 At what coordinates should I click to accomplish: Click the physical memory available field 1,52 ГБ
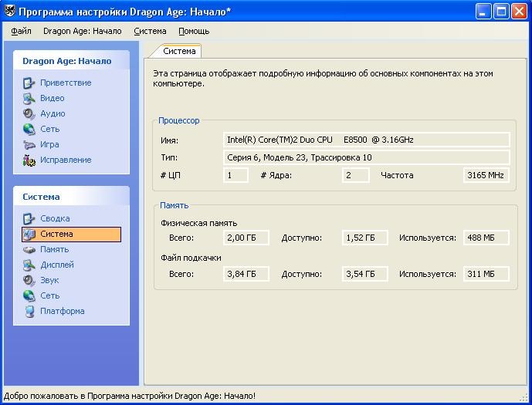[x=364, y=238]
